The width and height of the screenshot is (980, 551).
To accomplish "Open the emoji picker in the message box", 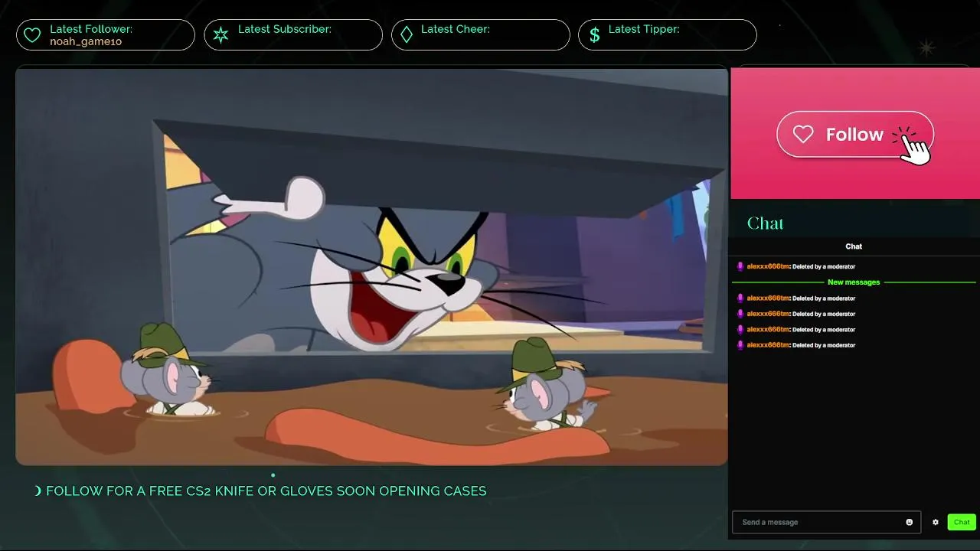I will 910,522.
